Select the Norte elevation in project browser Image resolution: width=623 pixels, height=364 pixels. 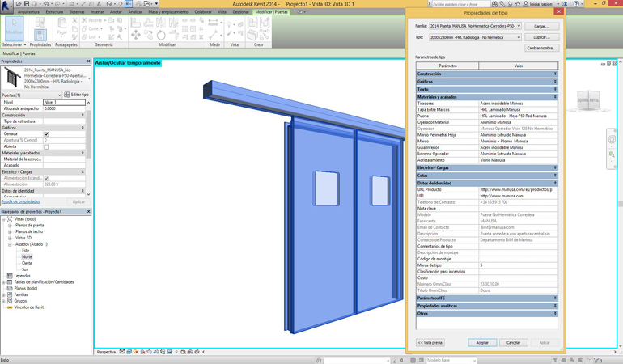pos(27,257)
